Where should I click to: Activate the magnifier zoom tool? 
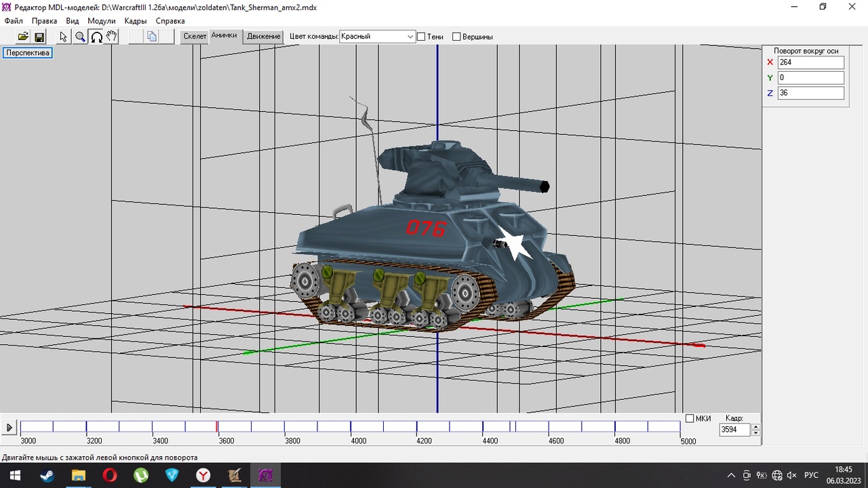(x=80, y=37)
